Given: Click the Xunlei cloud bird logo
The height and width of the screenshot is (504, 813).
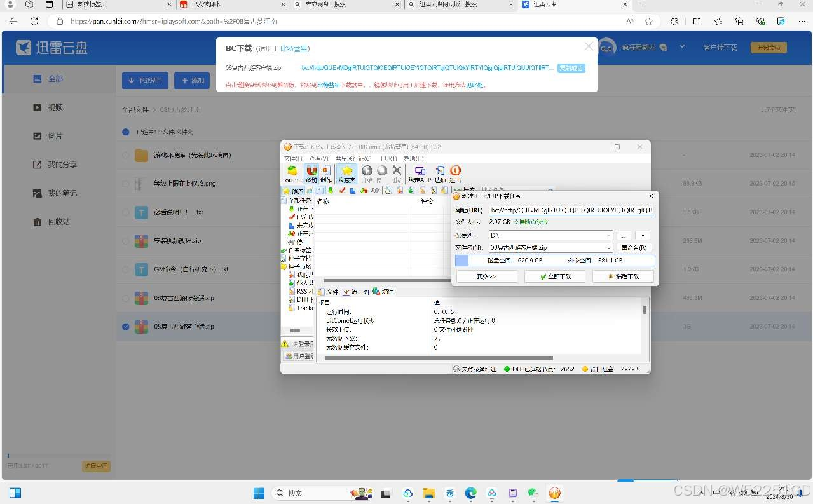Looking at the screenshot, I should [24, 48].
